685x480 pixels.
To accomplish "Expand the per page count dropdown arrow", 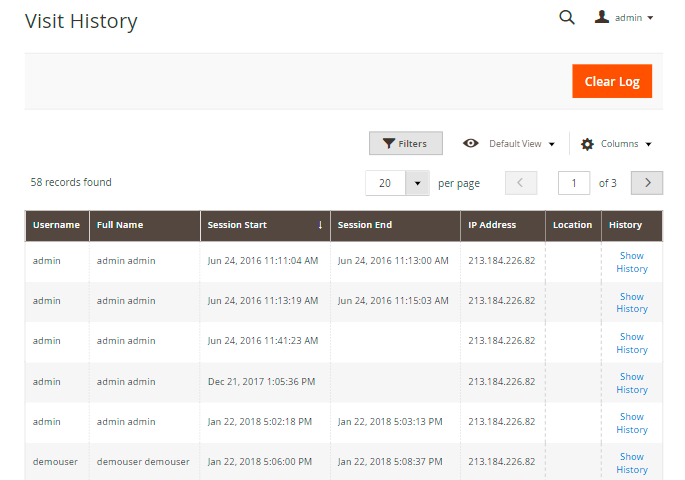I will pos(416,183).
